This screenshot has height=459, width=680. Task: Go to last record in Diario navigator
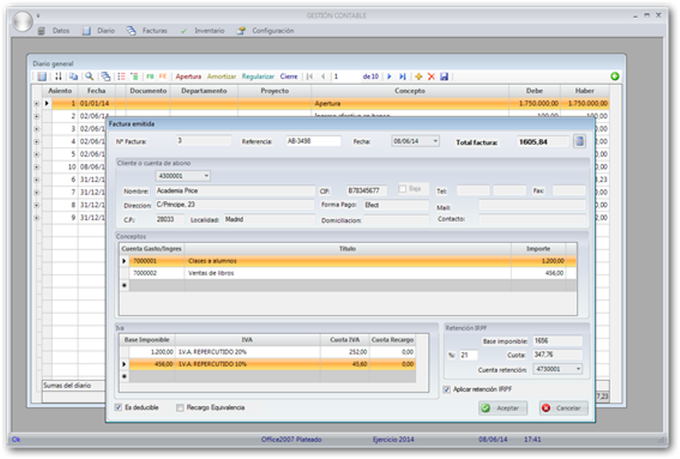click(402, 76)
